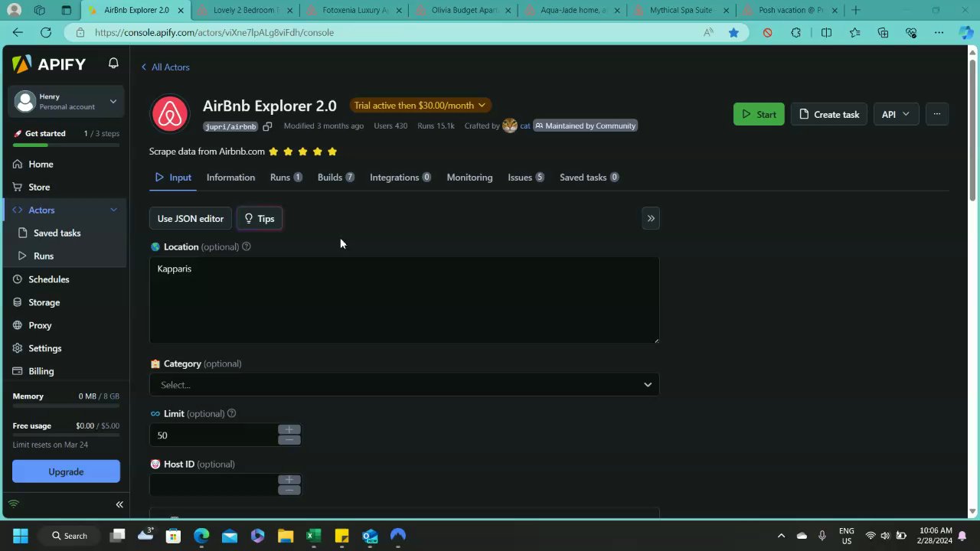Image resolution: width=980 pixels, height=551 pixels.
Task: Click the favorites star in address bar
Action: (733, 32)
